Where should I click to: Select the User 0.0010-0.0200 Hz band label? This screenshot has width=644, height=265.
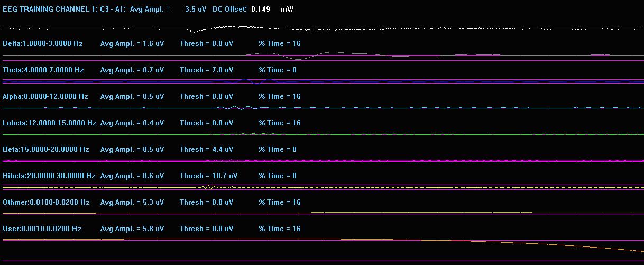42,229
